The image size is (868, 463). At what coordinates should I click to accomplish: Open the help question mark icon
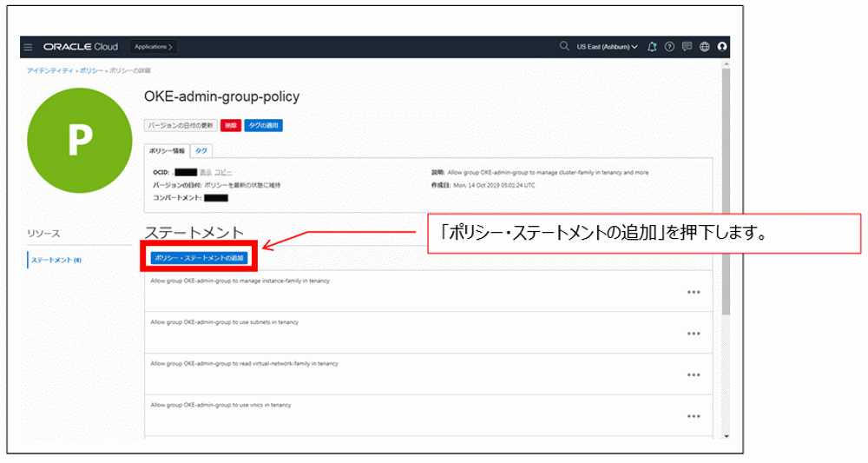(670, 47)
